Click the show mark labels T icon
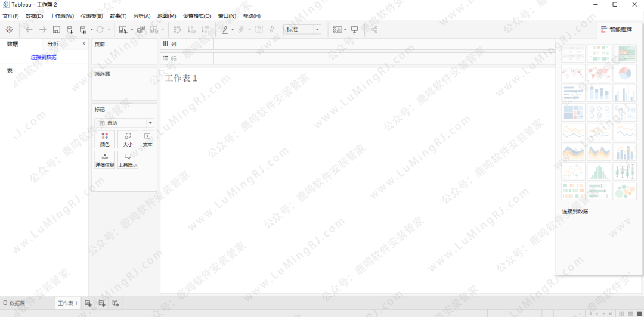Screen dimensions: 644x317 click(259, 30)
